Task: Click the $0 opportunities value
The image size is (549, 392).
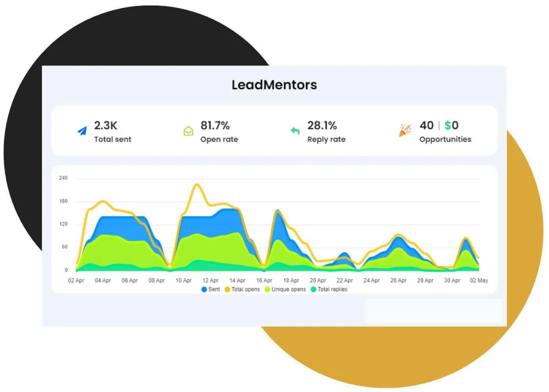Action: (452, 125)
